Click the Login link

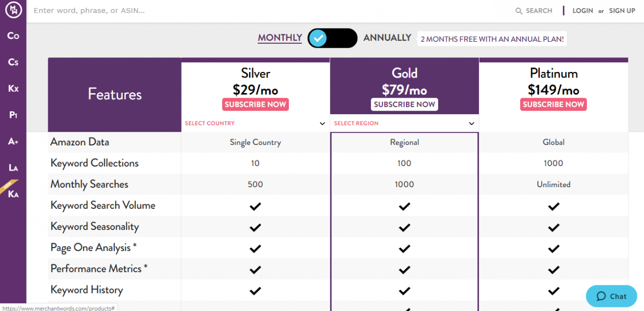pos(583,11)
